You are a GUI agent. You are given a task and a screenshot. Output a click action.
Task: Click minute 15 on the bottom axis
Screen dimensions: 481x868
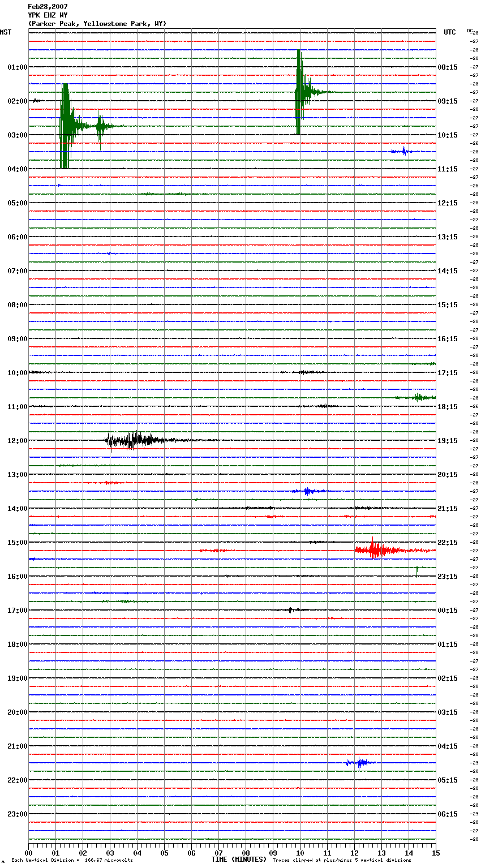click(436, 853)
